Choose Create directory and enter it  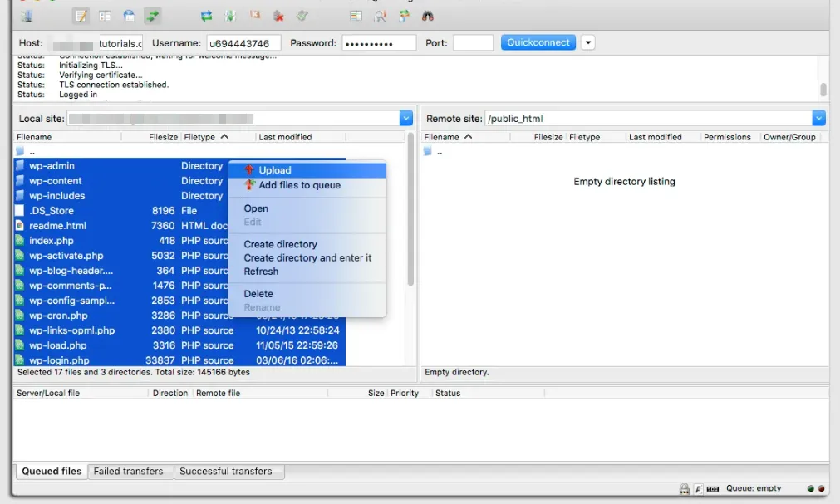307,257
